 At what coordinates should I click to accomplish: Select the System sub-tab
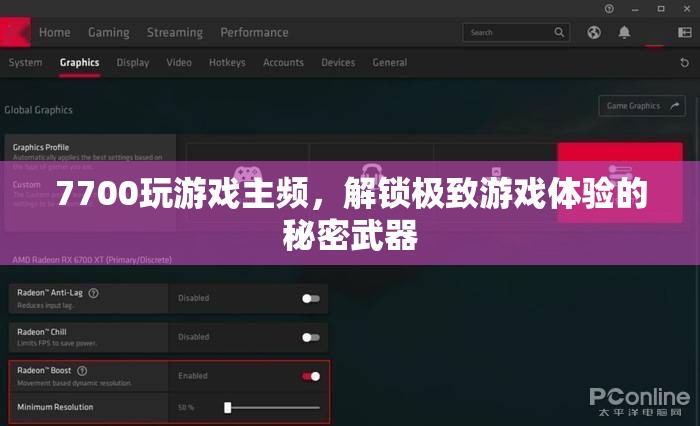(25, 63)
